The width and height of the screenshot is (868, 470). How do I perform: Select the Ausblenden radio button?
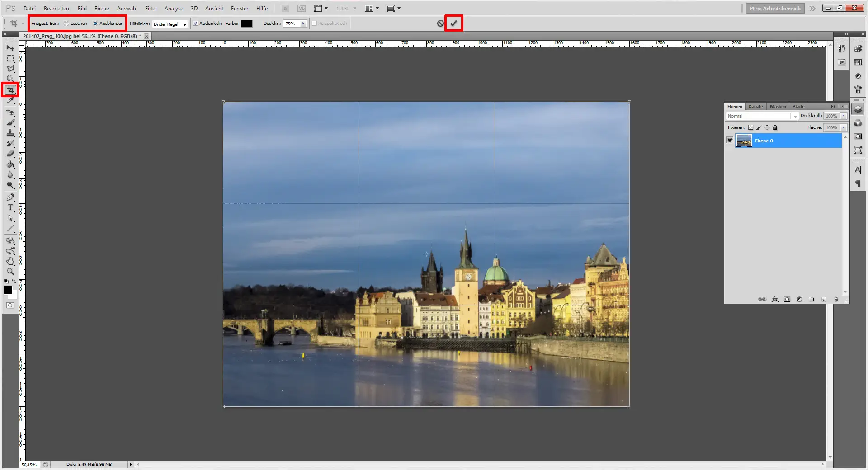pos(96,23)
